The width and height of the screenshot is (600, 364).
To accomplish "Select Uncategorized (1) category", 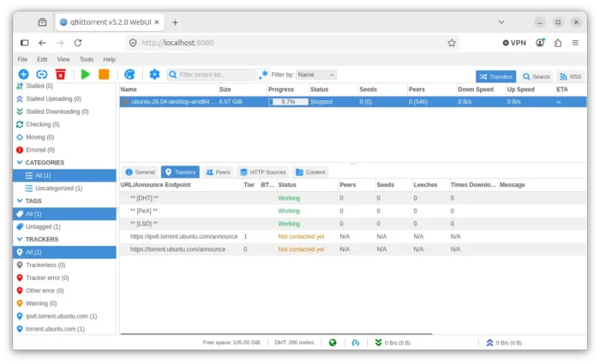I will coord(64,188).
